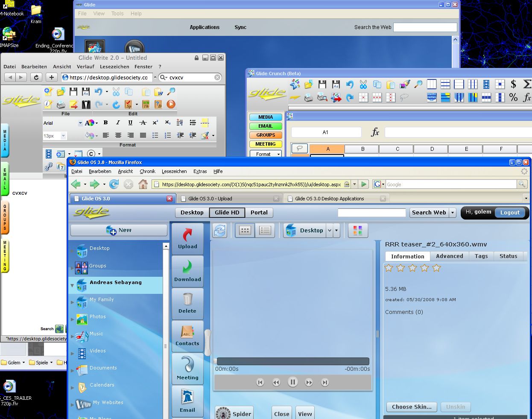
Task: Rate the video with the fifth star
Action: (436, 268)
